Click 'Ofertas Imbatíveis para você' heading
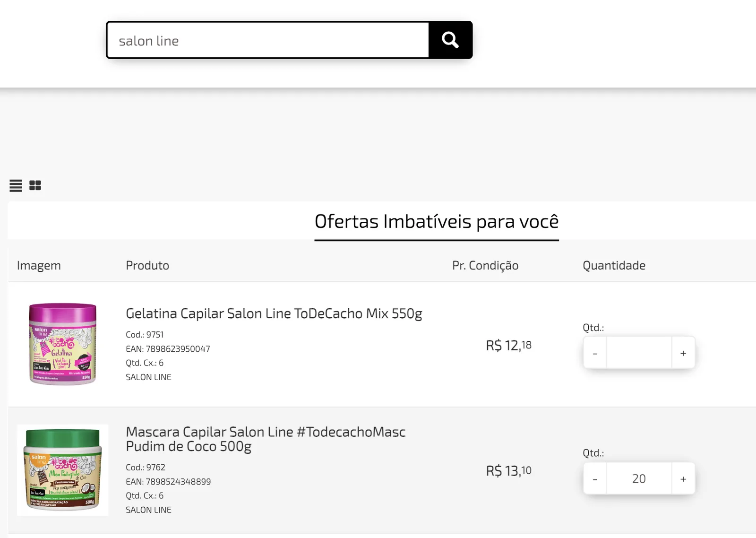This screenshot has width=756, height=538. click(x=437, y=221)
